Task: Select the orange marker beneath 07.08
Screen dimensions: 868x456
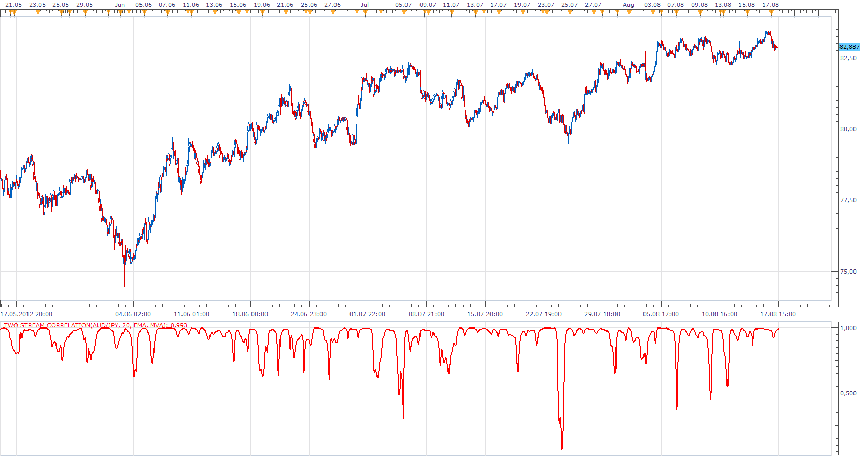Action: point(676,12)
